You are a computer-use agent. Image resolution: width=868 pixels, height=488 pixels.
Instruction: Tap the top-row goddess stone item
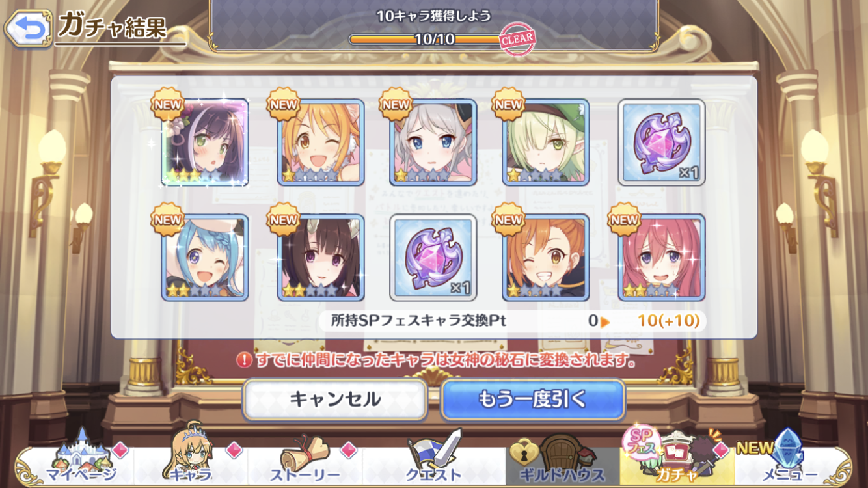point(662,142)
